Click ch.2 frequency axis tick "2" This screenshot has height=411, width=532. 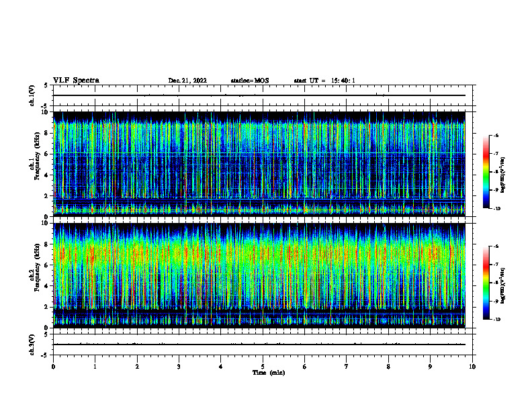pyautogui.click(x=46, y=307)
